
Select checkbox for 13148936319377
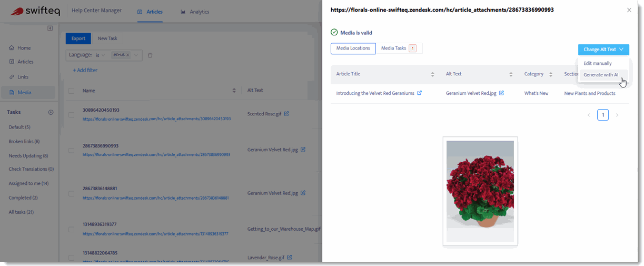[71, 229]
